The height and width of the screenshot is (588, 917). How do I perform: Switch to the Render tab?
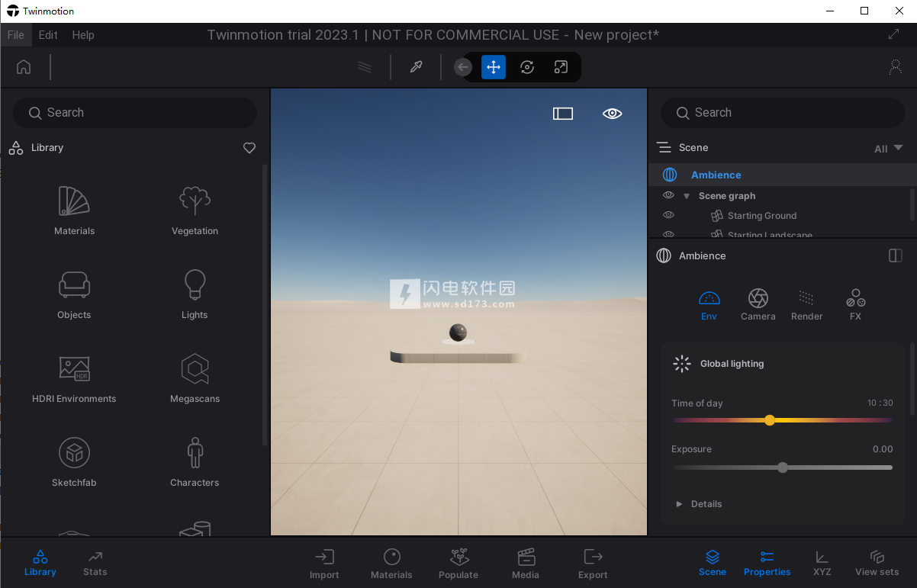[x=806, y=304]
